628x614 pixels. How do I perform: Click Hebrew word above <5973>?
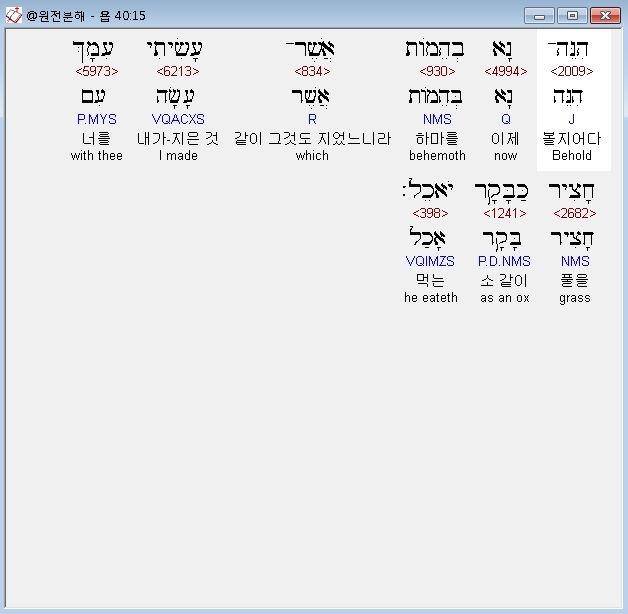pyautogui.click(x=93, y=50)
